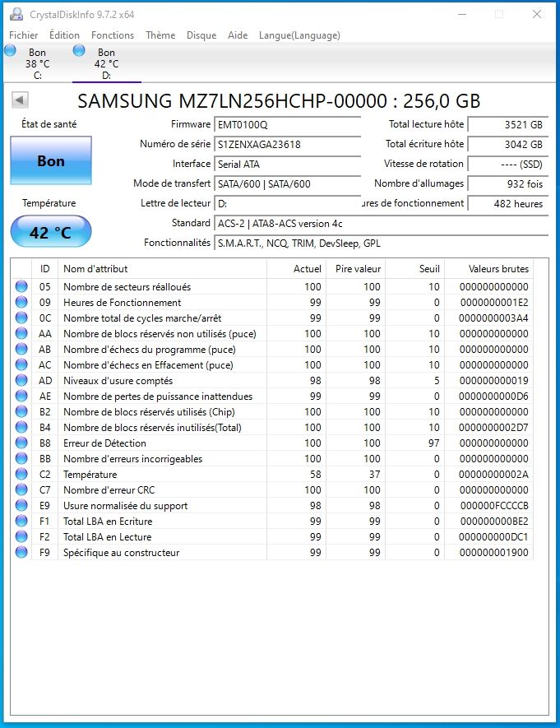Select row Heures de Fonctionnement
560x728 pixels.
click(272, 302)
